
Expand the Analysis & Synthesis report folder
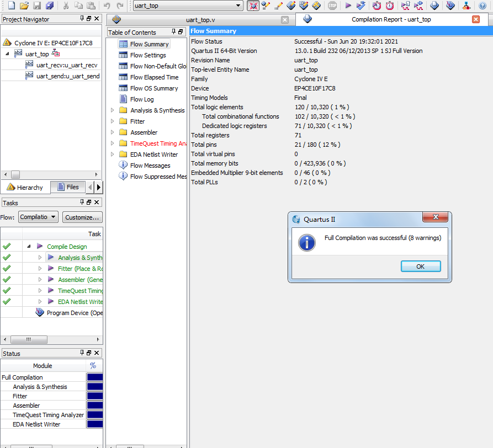tap(113, 110)
